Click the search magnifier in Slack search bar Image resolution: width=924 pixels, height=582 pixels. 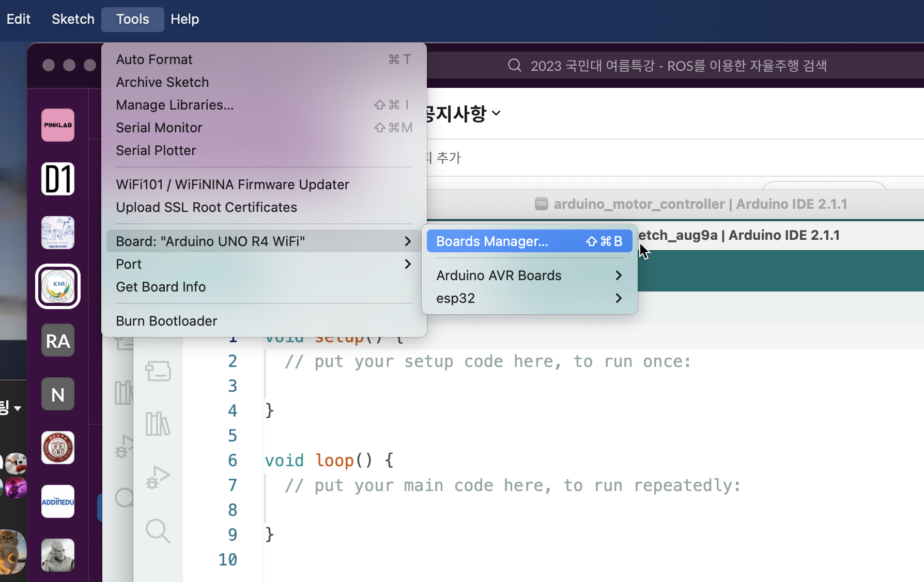pyautogui.click(x=515, y=66)
